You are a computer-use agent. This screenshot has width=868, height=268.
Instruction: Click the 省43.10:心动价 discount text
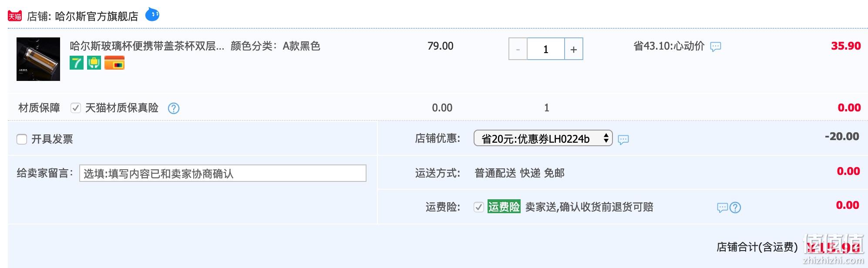tap(669, 46)
